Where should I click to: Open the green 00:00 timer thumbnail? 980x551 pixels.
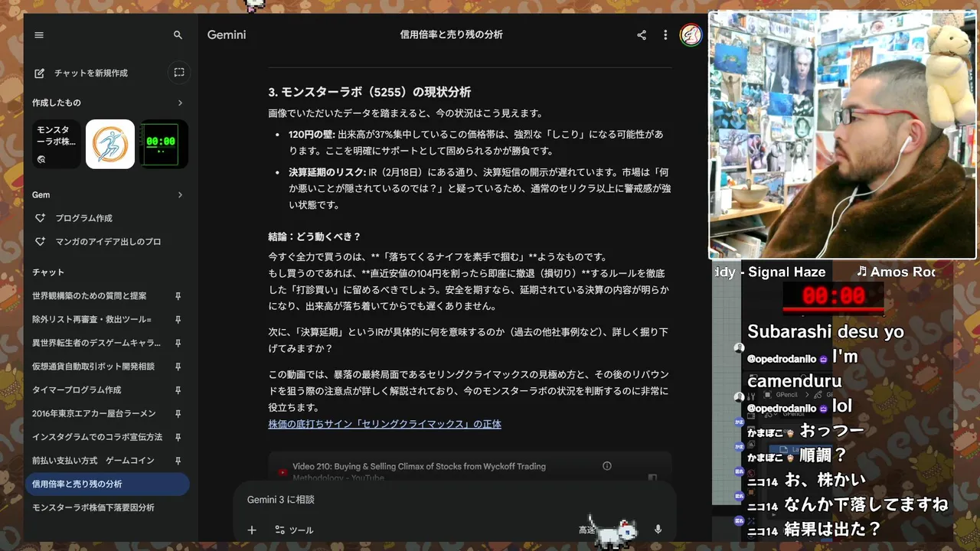(x=163, y=144)
